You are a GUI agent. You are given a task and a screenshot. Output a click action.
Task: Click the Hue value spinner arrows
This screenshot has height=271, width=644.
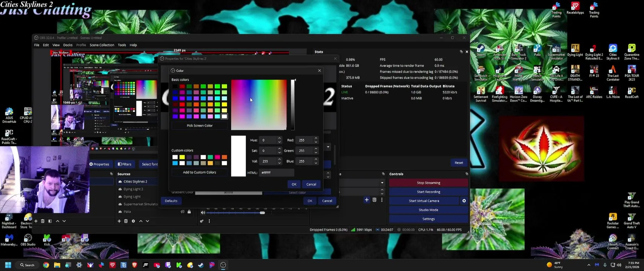click(279, 140)
